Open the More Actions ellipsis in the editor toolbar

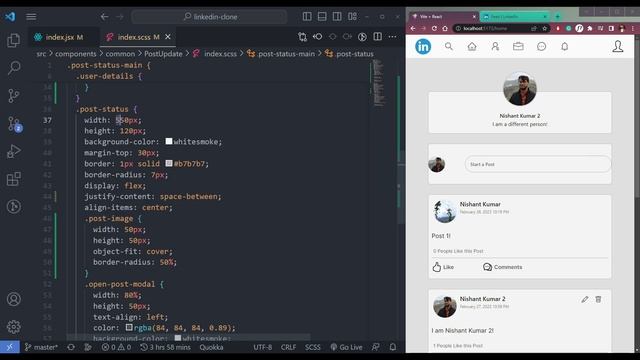point(392,37)
